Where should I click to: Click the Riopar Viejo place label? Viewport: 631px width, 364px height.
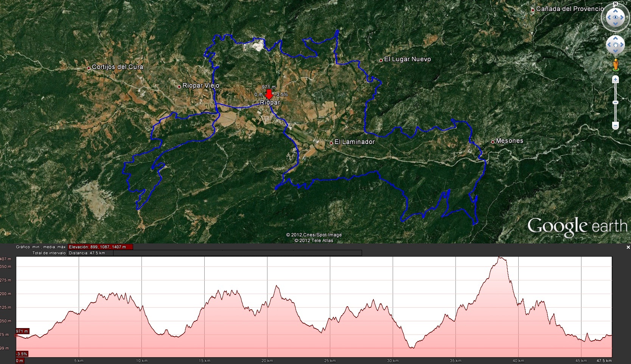pos(201,85)
